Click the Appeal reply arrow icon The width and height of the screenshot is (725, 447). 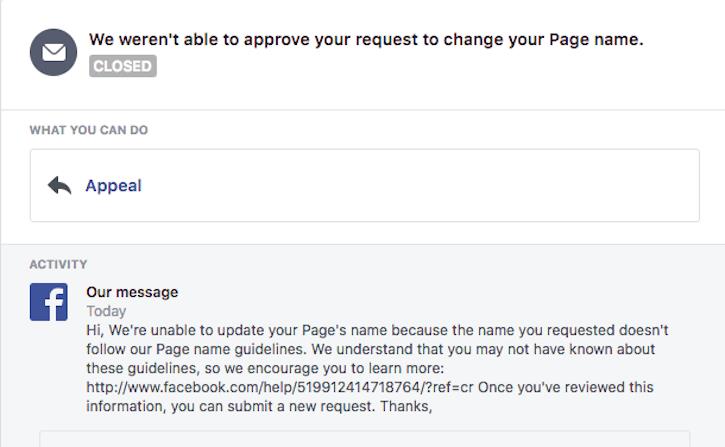(x=60, y=186)
